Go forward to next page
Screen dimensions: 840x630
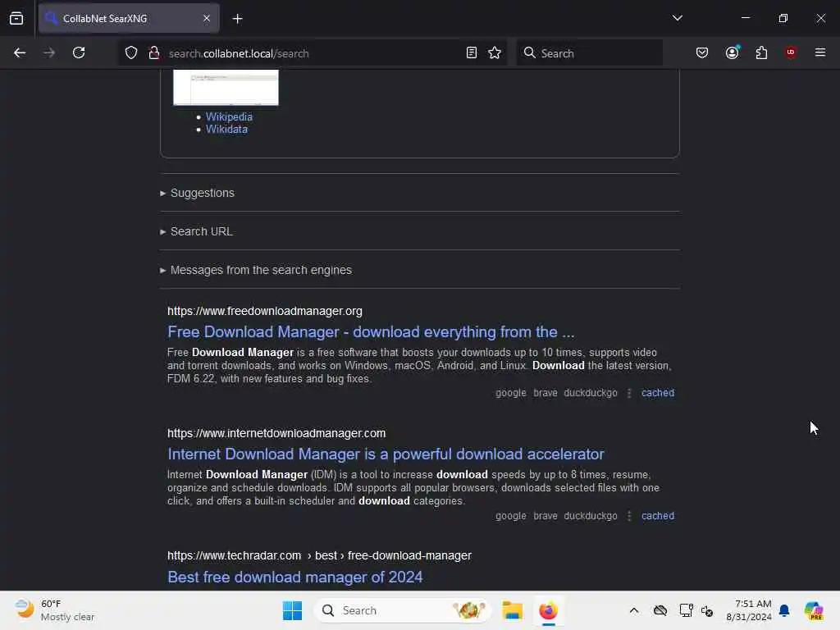(49, 53)
